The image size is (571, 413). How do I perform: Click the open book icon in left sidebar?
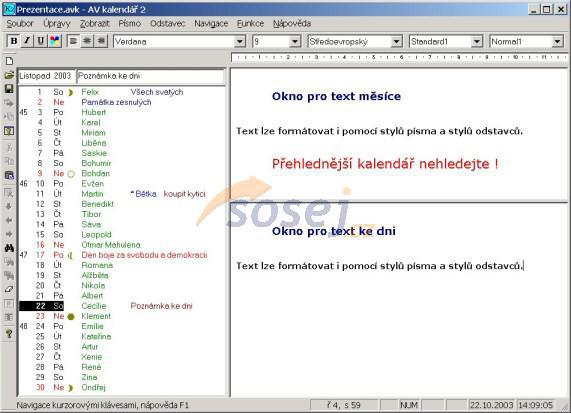click(x=9, y=131)
